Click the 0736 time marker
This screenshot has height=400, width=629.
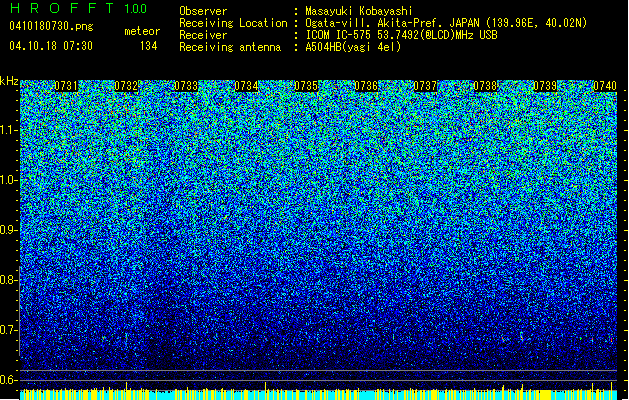click(x=366, y=86)
